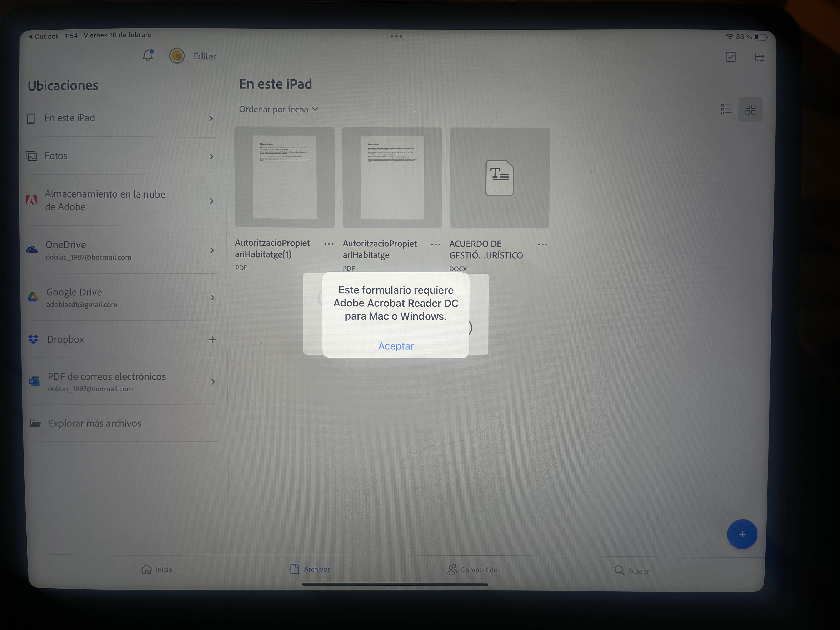The image size is (840, 630).
Task: Switch to grid view layout
Action: coord(750,110)
